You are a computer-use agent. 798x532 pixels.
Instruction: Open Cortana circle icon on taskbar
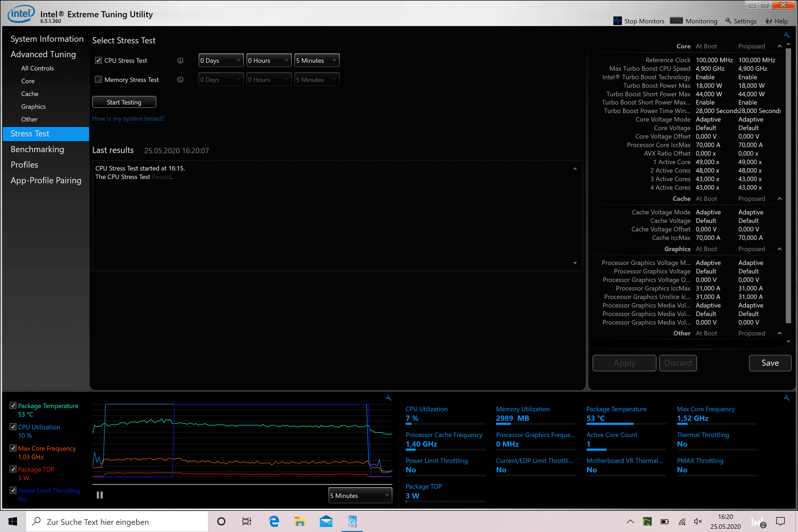[221, 521]
